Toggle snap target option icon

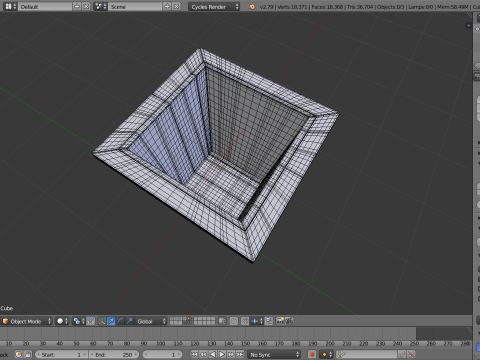[x=269, y=321]
